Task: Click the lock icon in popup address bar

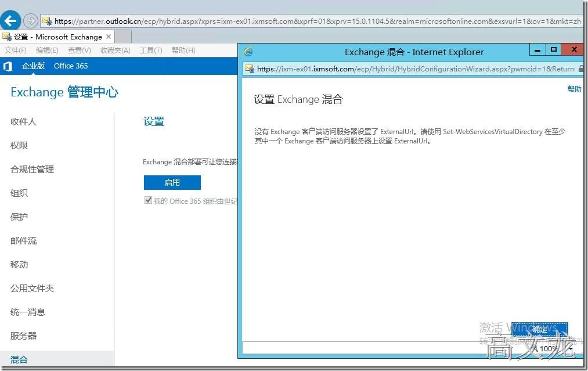Action: click(x=581, y=69)
